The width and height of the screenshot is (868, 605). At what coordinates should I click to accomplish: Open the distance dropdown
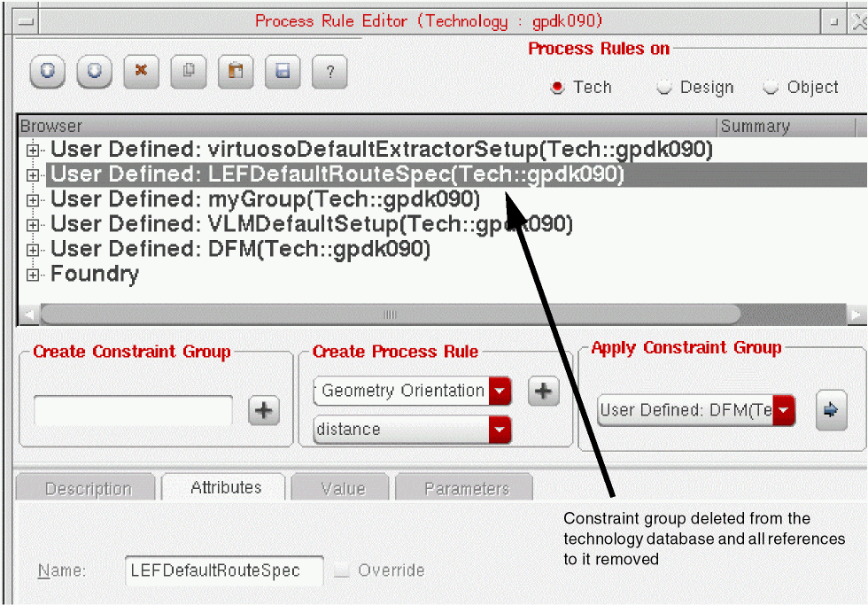pos(500,430)
